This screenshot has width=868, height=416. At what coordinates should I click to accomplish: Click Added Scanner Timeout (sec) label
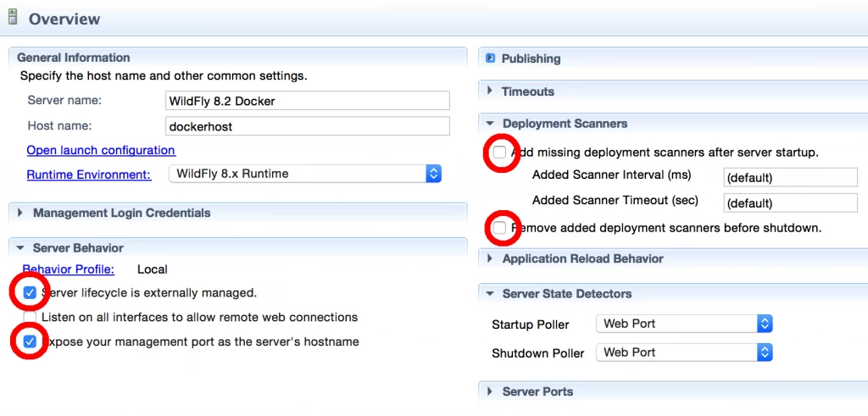[615, 200]
